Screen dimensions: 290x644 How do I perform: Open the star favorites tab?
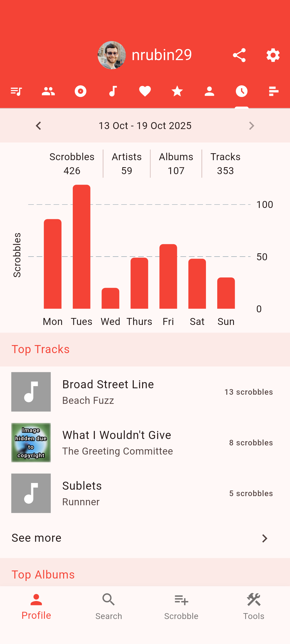(x=177, y=91)
